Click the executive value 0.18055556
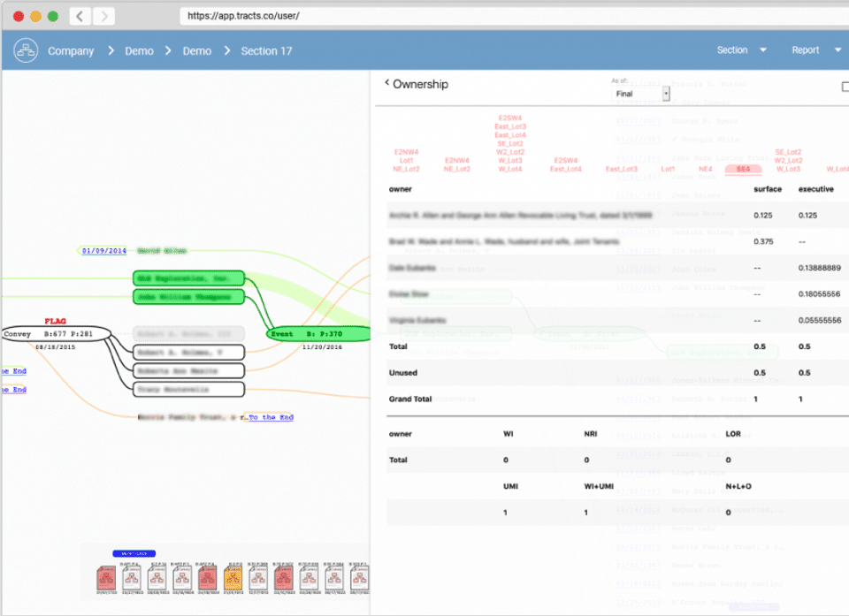The width and height of the screenshot is (849, 616). (x=820, y=294)
